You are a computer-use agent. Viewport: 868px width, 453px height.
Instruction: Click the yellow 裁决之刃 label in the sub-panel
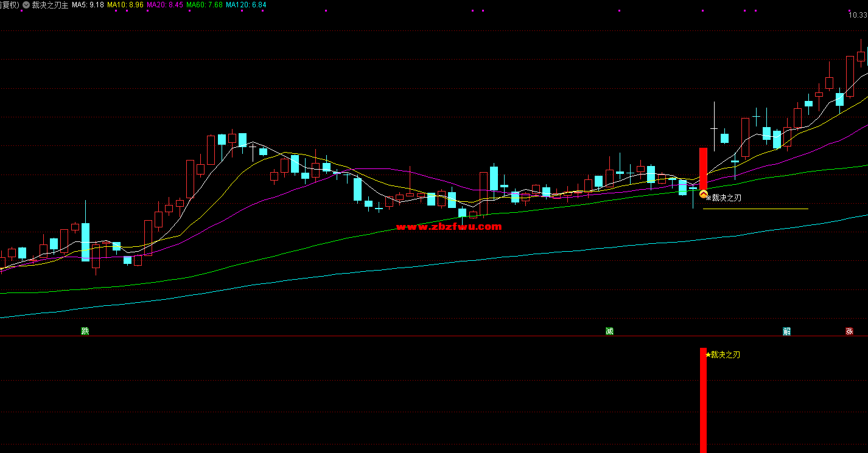pos(725,354)
